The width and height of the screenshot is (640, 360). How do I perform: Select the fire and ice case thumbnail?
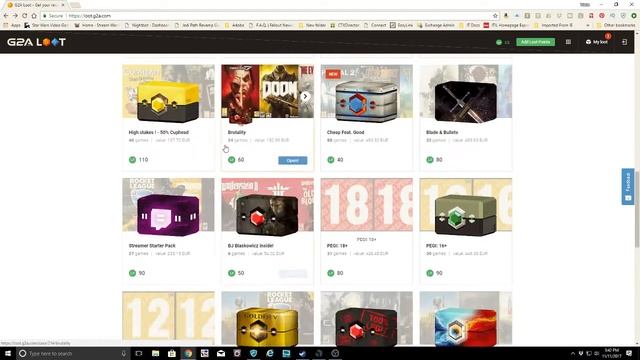pos(466,327)
